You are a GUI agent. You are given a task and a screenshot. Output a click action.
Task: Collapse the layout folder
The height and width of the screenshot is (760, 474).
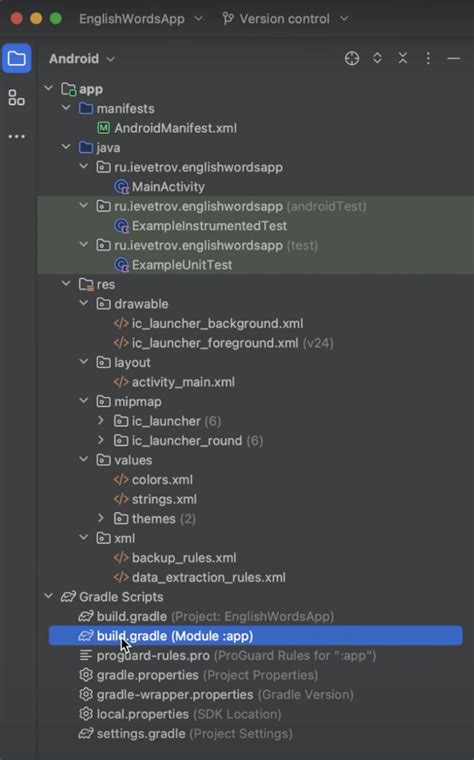(84, 362)
